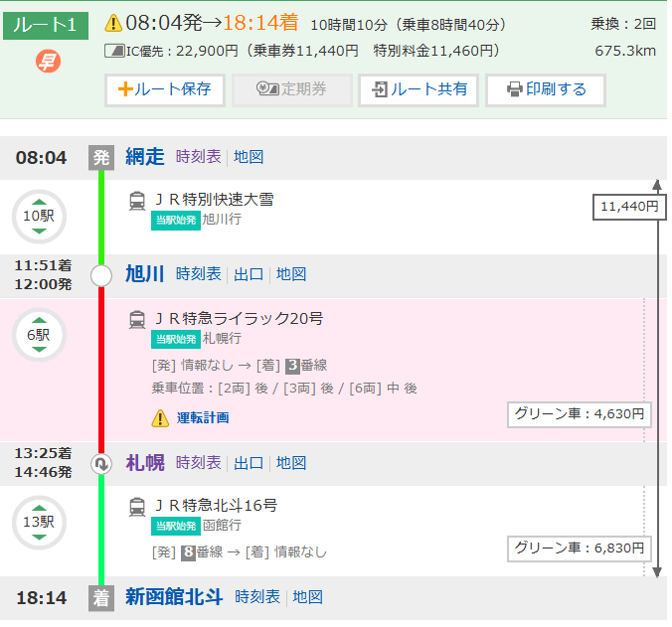Expand the 10駅 stops list
The image size is (672, 627).
tap(39, 217)
